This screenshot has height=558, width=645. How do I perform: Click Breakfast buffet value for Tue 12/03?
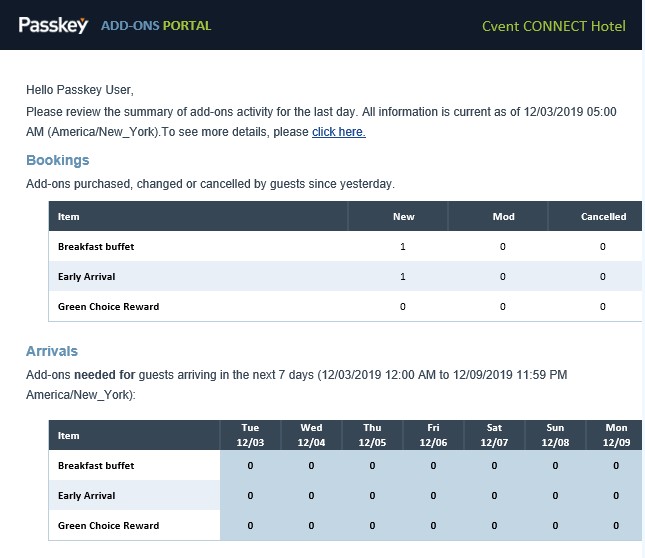coord(250,465)
